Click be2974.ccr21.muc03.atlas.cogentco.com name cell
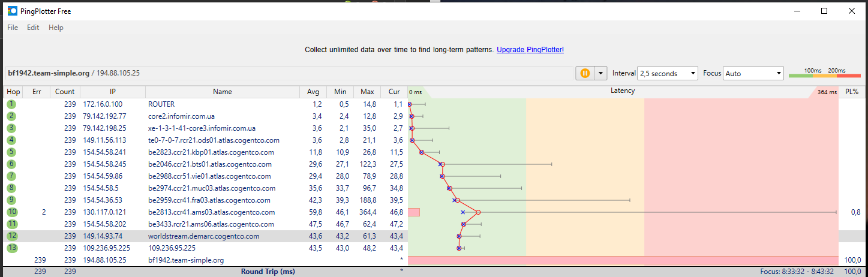 click(x=212, y=188)
